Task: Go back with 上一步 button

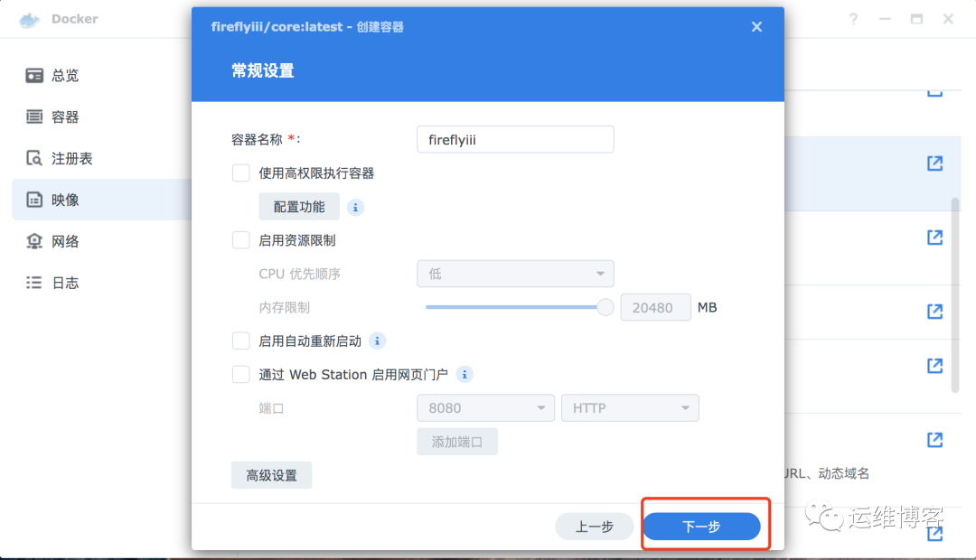Action: point(595,527)
